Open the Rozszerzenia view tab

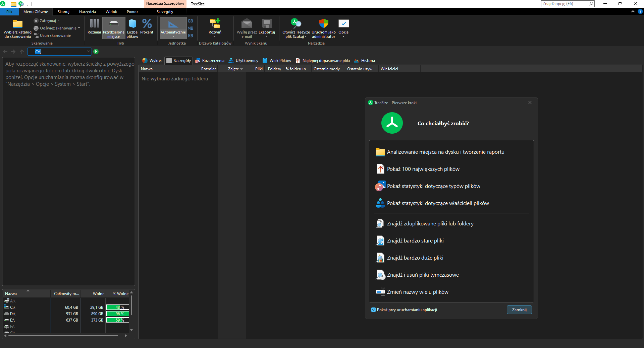coord(210,61)
